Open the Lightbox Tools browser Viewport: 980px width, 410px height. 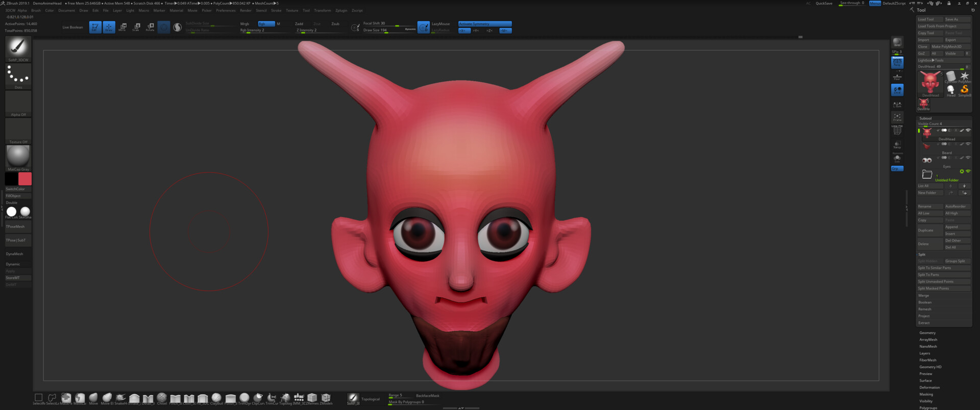coord(931,60)
